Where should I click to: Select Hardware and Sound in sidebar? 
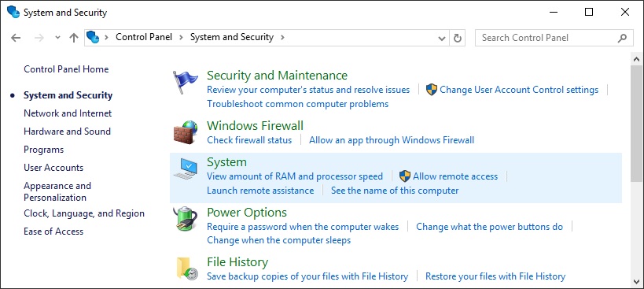[67, 132]
